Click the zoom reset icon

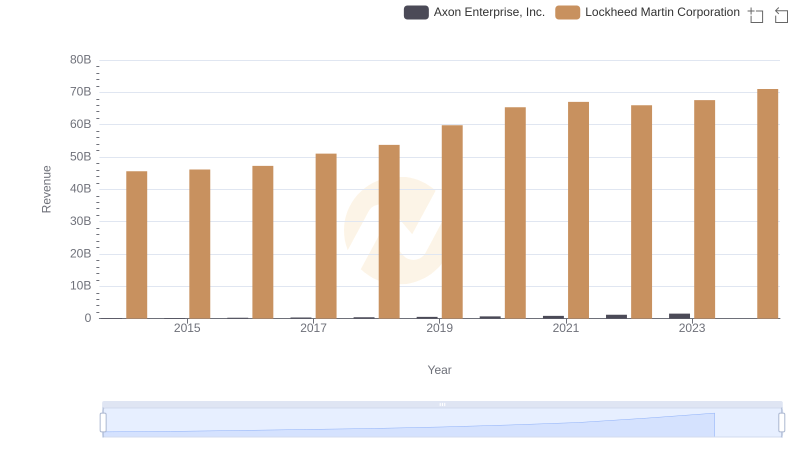coord(782,15)
